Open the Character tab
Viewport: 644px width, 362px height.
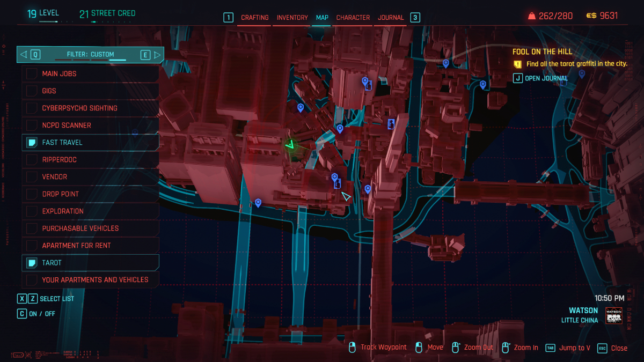click(x=353, y=18)
